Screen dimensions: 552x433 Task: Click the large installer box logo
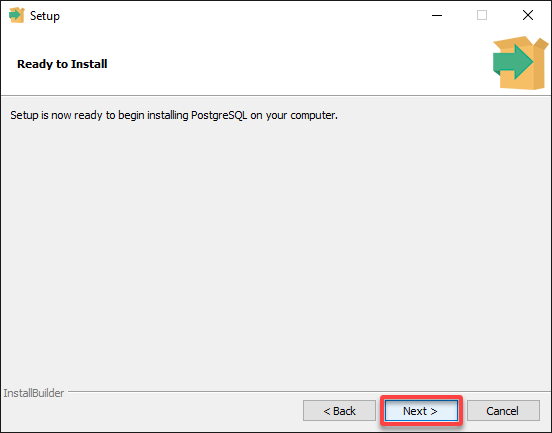pyautogui.click(x=520, y=63)
